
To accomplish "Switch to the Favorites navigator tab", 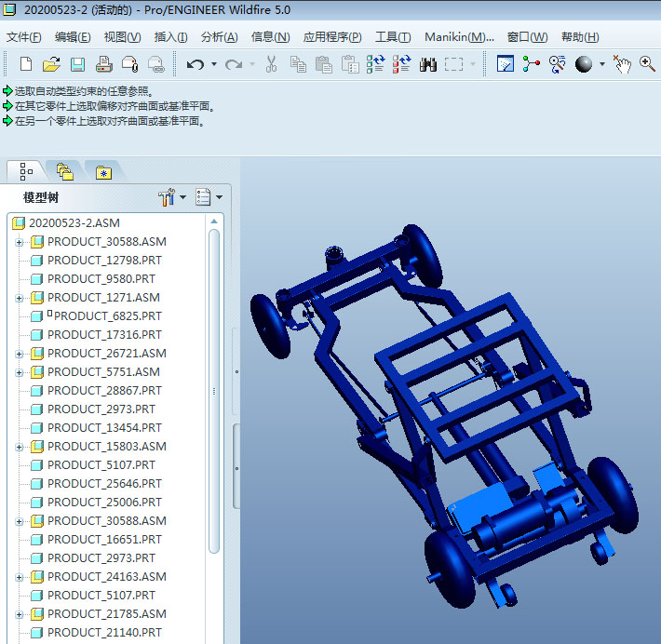I will point(103,172).
